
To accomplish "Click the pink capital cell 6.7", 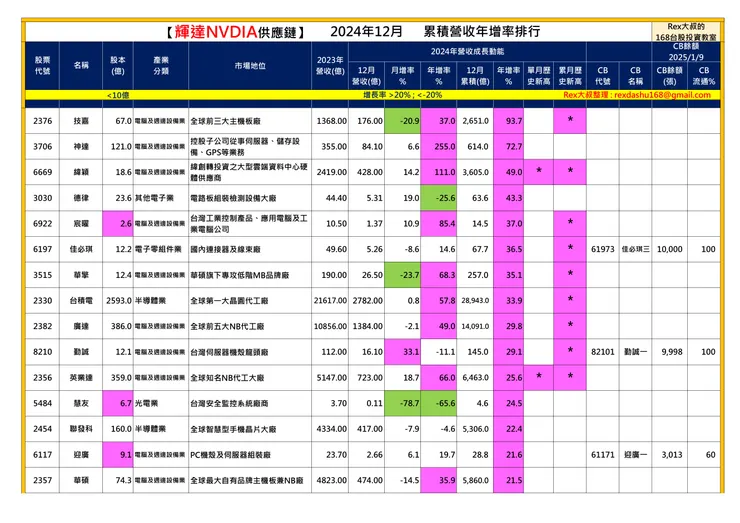I will tap(118, 403).
